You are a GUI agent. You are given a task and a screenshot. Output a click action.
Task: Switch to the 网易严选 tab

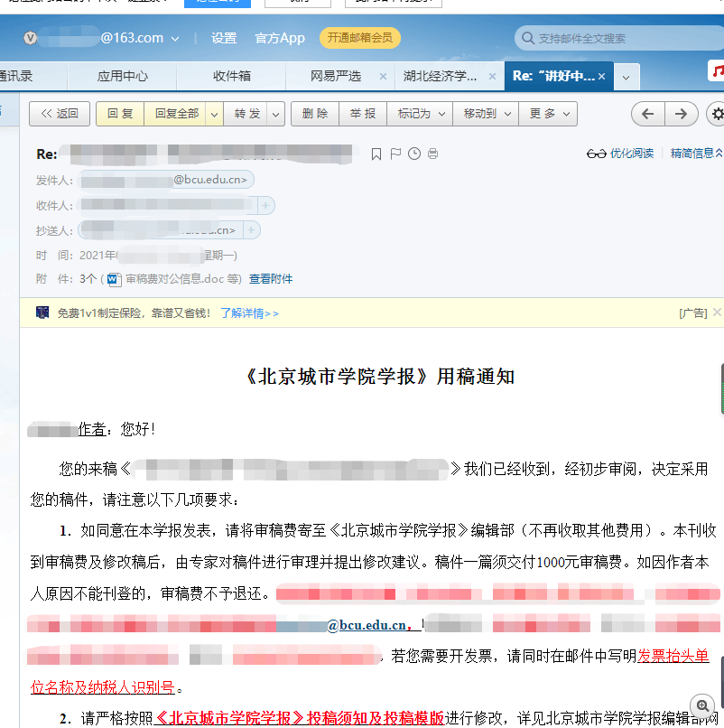click(336, 76)
